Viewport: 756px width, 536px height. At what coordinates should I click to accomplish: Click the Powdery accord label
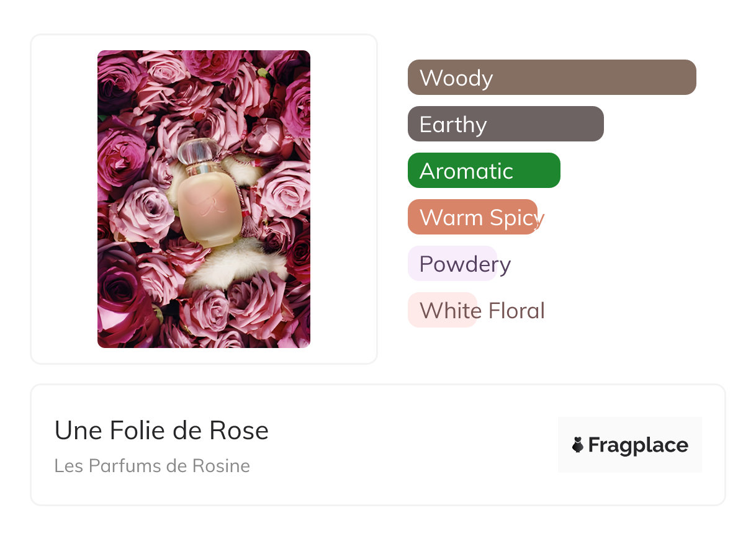(464, 264)
